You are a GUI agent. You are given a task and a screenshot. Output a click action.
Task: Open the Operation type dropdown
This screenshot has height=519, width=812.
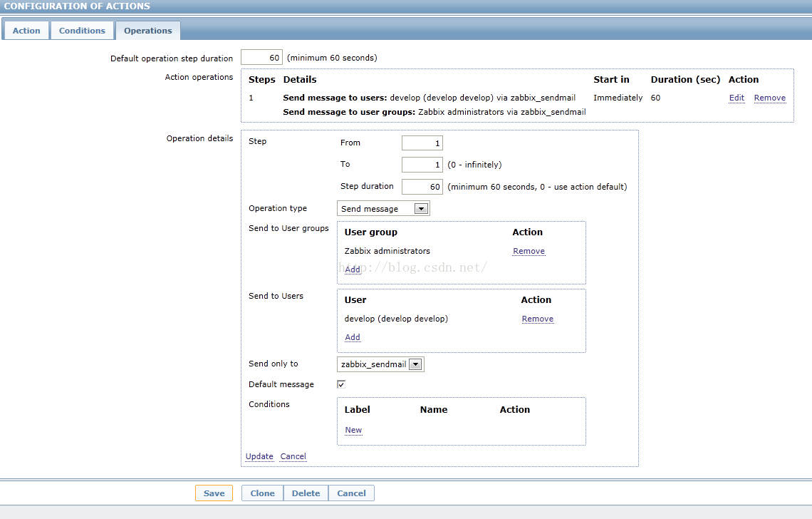(383, 208)
